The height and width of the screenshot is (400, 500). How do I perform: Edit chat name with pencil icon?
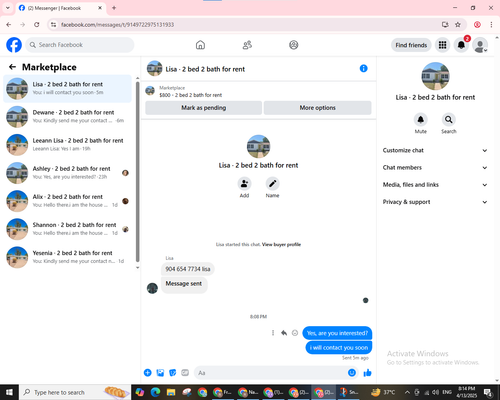click(x=272, y=183)
